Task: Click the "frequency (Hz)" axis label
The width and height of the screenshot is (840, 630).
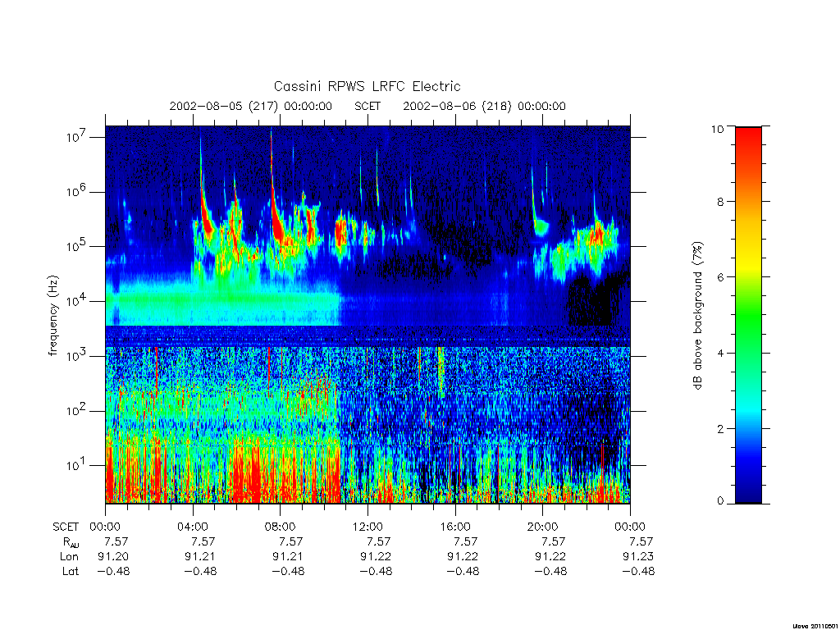Action: (53, 316)
